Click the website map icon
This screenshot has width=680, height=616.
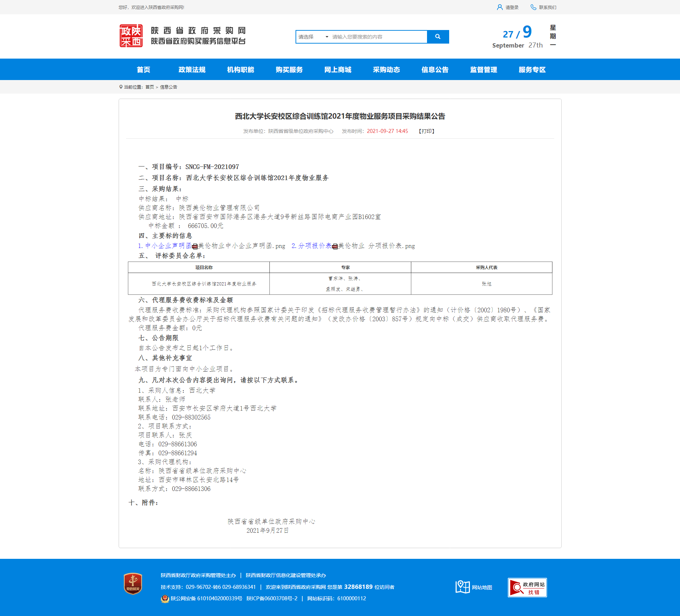[x=462, y=587]
